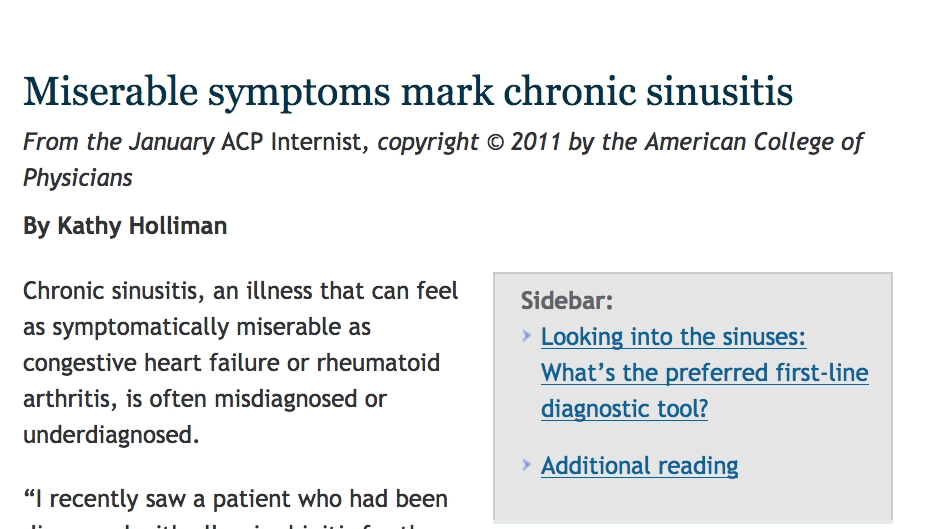Open the Looking into the sinuses sidebar link
The image size is (931, 529).
(704, 372)
